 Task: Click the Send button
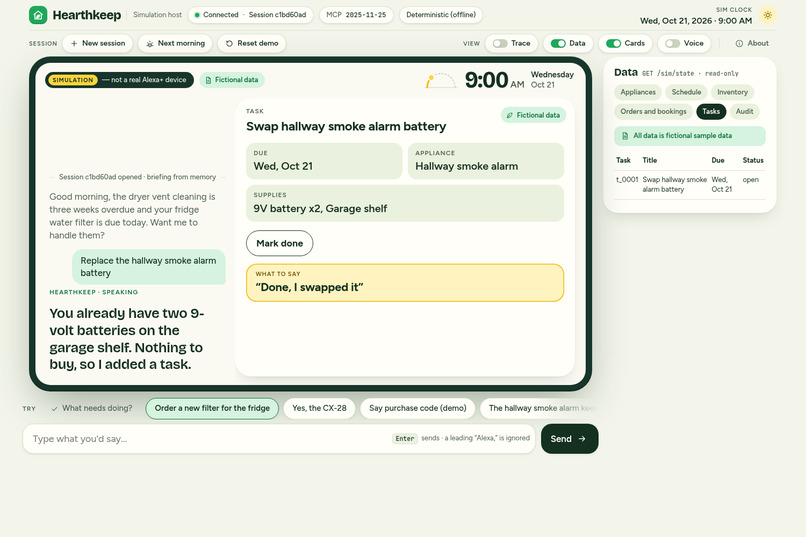tap(570, 439)
